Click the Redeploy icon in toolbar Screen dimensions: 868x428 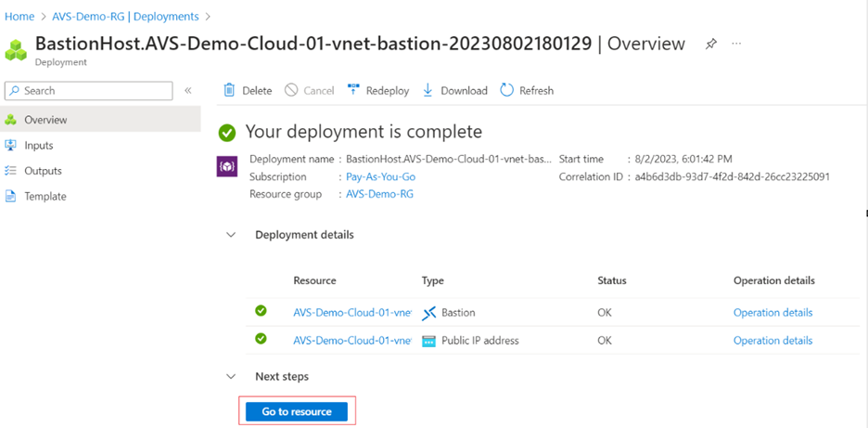(353, 90)
